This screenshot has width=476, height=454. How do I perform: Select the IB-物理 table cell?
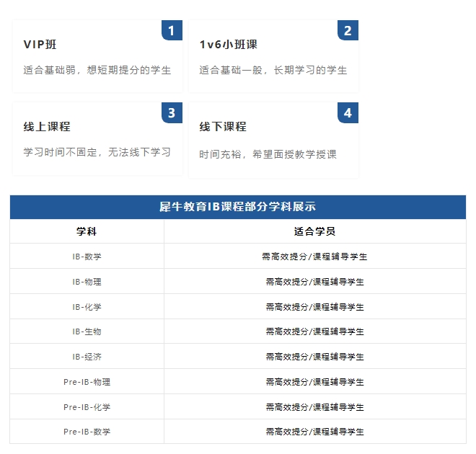[x=87, y=282]
